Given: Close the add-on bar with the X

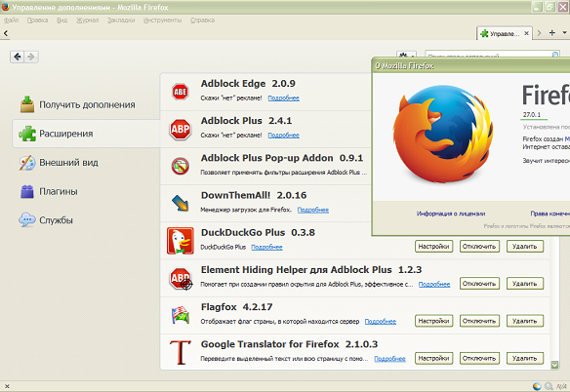Looking at the screenshot, I should pos(7,386).
